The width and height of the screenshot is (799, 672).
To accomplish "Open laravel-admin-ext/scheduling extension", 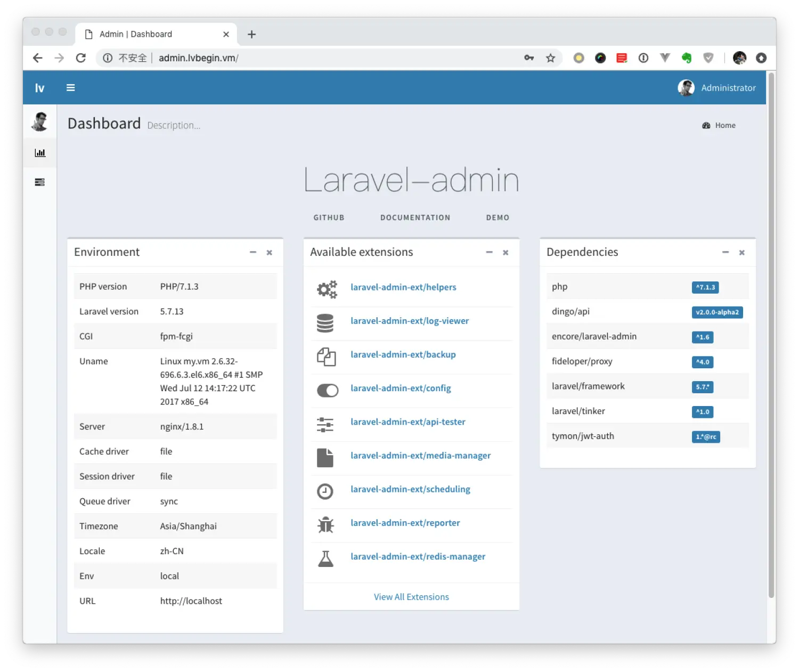I will coord(410,489).
